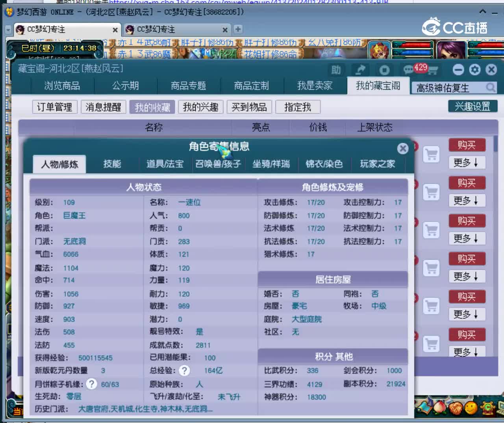Click the first shopping cart icon in list

point(431,154)
